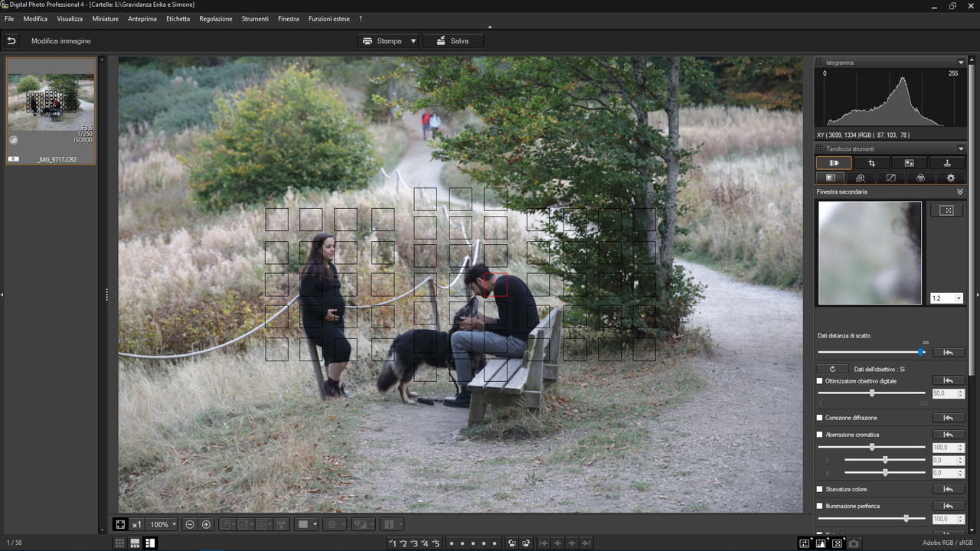Open the Regolazione menu

pos(216,18)
